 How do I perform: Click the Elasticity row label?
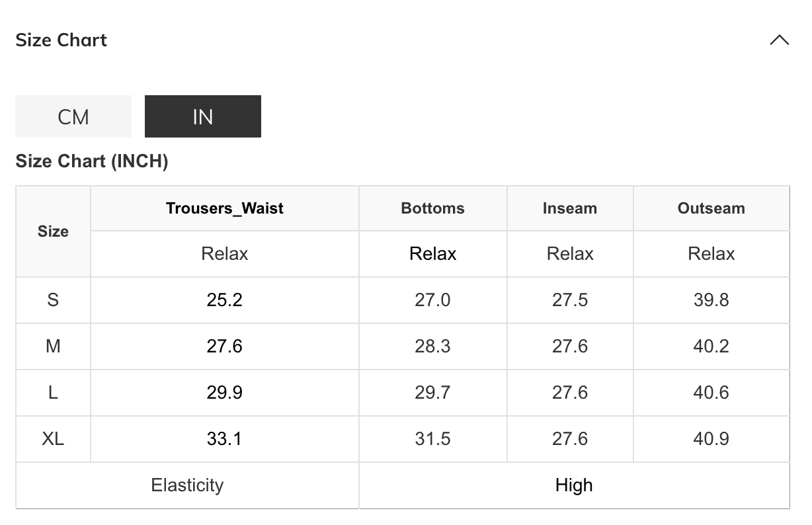coord(187,485)
